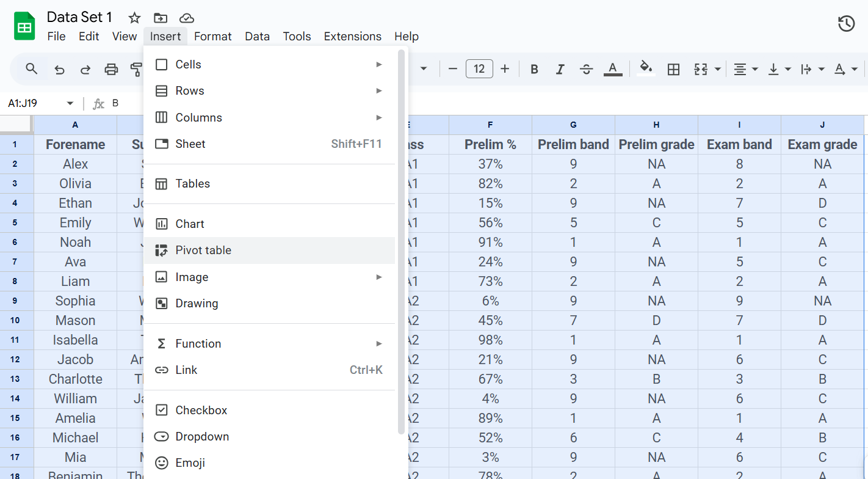Click the borders grid icon
Viewport: 868px width, 479px height.
[x=673, y=69]
